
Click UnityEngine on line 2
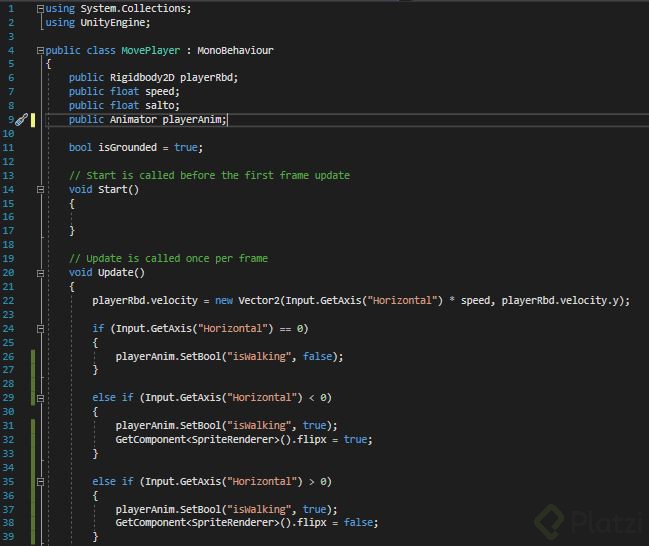click(113, 22)
